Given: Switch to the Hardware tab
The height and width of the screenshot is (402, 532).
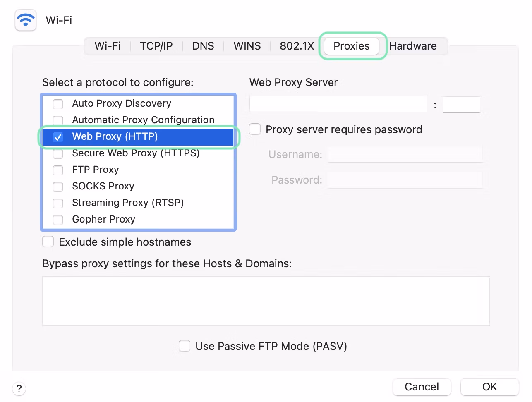Looking at the screenshot, I should [412, 46].
